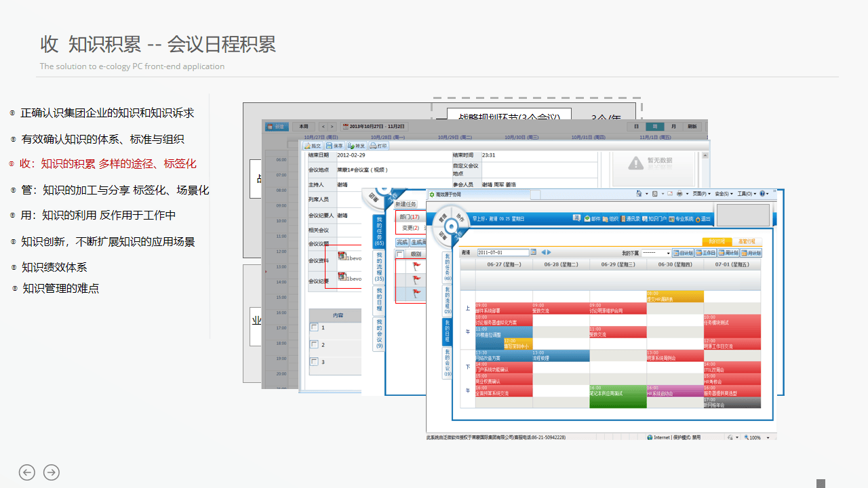Open the browser 安全(S) menu

[724, 194]
